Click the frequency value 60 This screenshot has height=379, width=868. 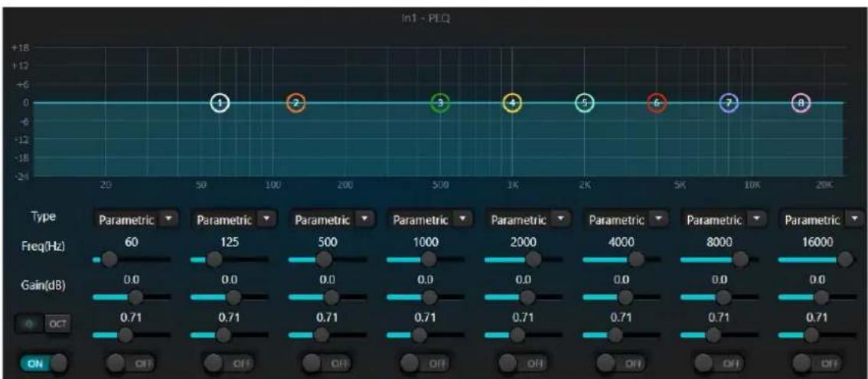tap(131, 242)
